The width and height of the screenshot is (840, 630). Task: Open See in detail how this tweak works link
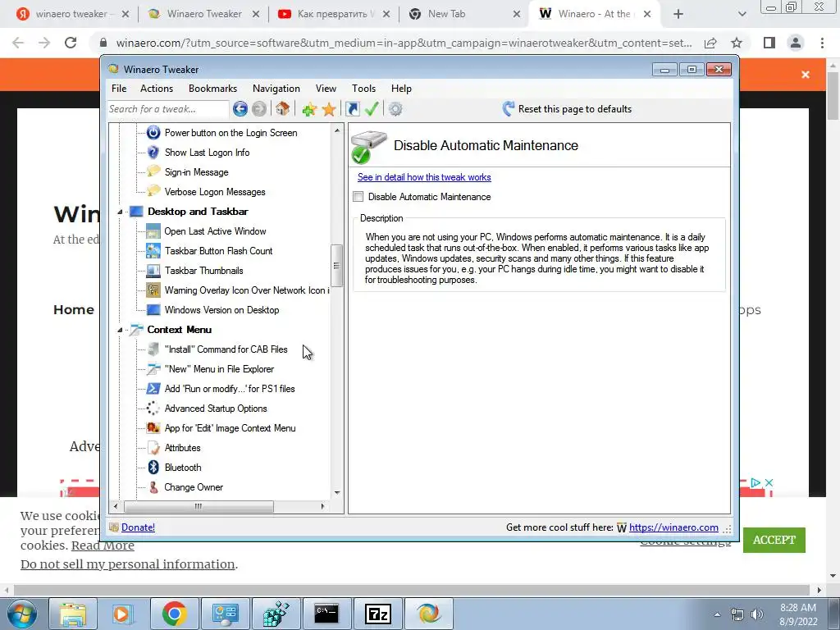(x=424, y=177)
